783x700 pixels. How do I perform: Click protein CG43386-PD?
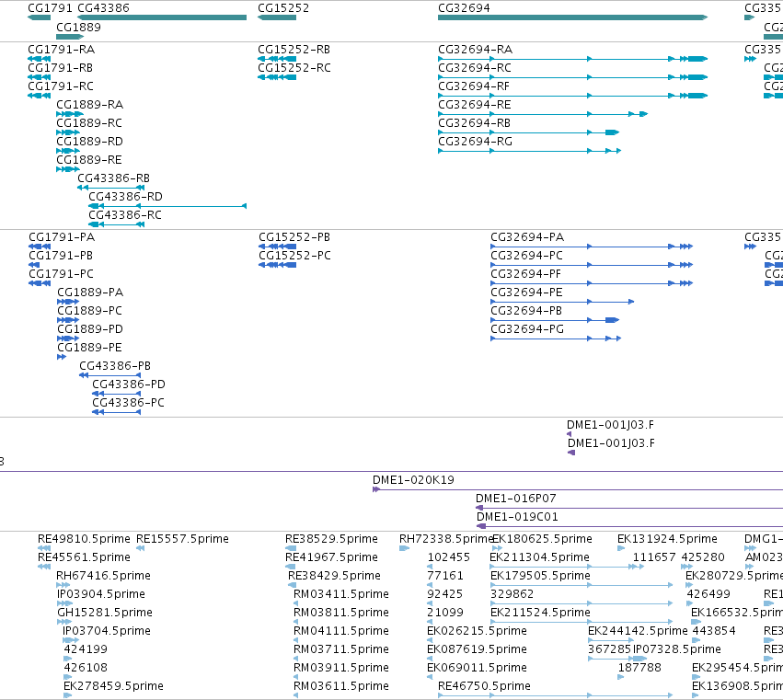pyautogui.click(x=128, y=384)
